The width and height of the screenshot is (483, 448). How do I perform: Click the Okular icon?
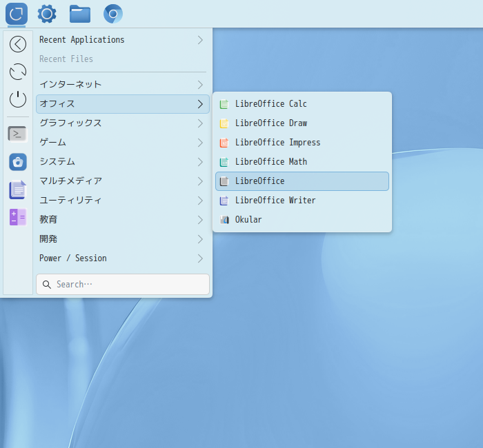click(224, 220)
